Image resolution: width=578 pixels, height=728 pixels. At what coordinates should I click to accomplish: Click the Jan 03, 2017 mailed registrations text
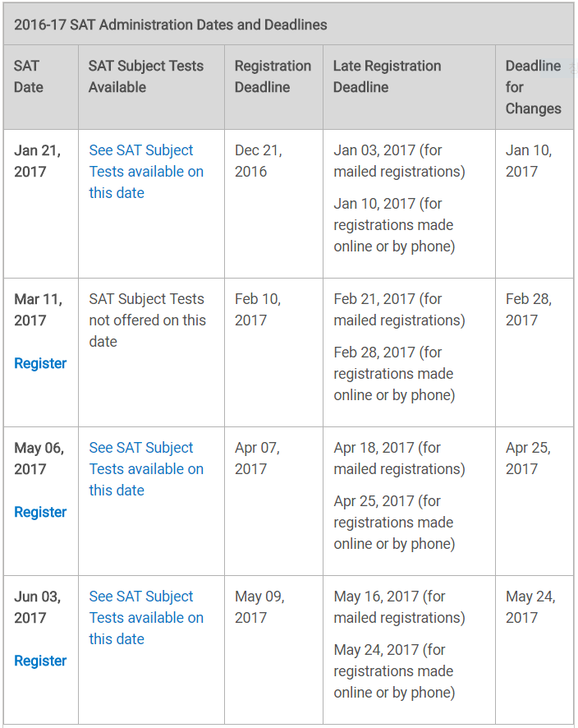click(399, 161)
